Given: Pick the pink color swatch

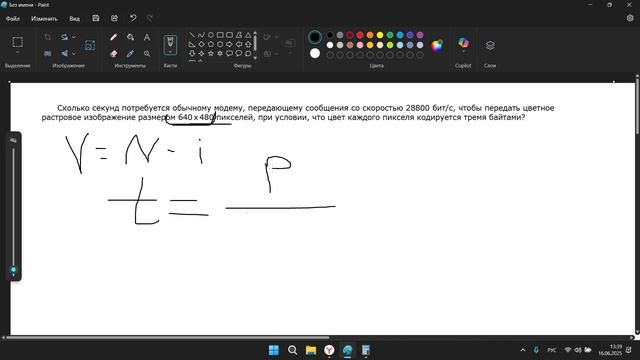Looking at the screenshot, I should click(x=360, y=45).
